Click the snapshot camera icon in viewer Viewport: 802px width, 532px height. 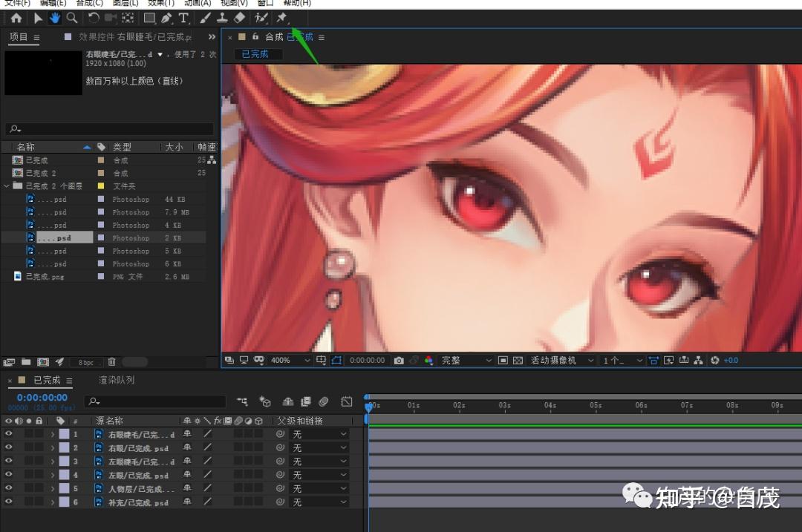(x=399, y=361)
